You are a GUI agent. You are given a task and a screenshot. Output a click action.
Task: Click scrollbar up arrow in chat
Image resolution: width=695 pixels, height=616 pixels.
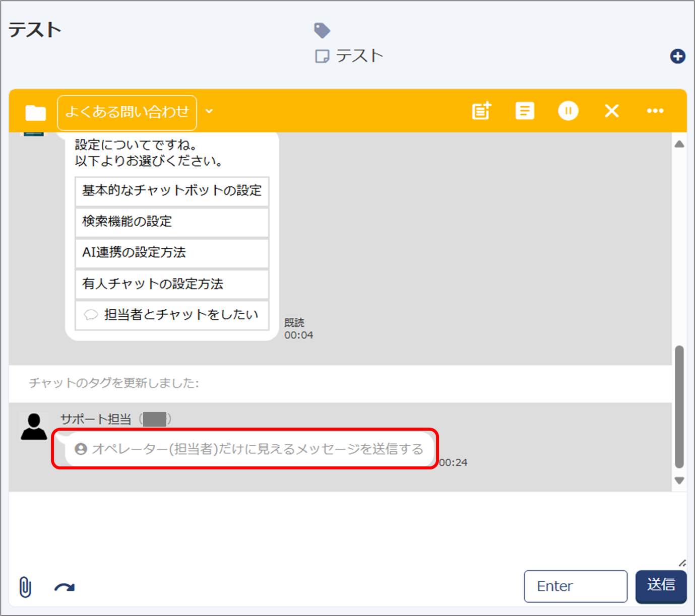pyautogui.click(x=679, y=144)
